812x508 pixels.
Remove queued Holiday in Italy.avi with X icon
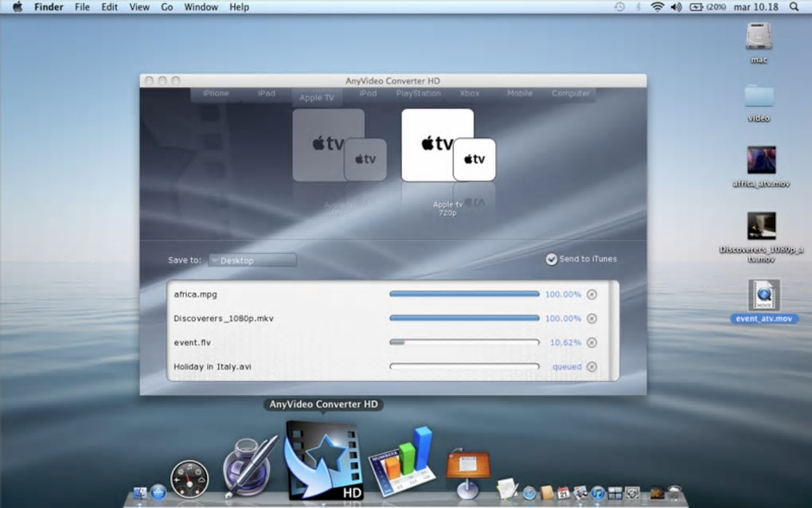point(592,366)
